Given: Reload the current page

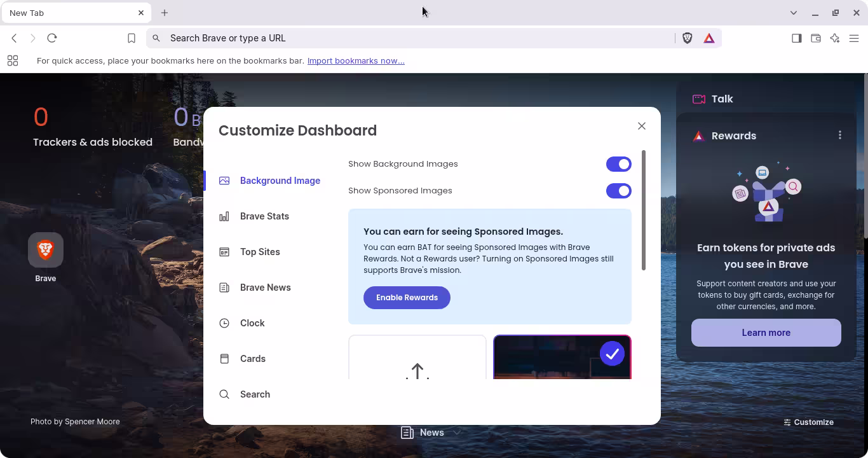Looking at the screenshot, I should coord(52,38).
